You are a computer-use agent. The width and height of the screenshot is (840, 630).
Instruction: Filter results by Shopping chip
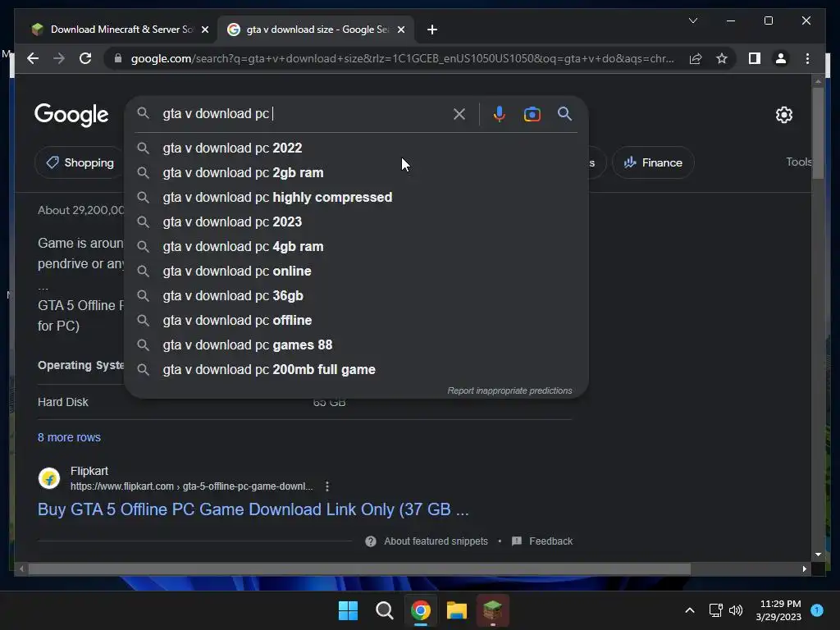(80, 162)
